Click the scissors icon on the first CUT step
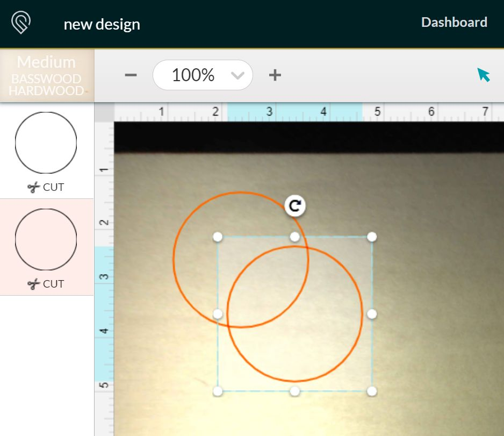 click(x=34, y=187)
